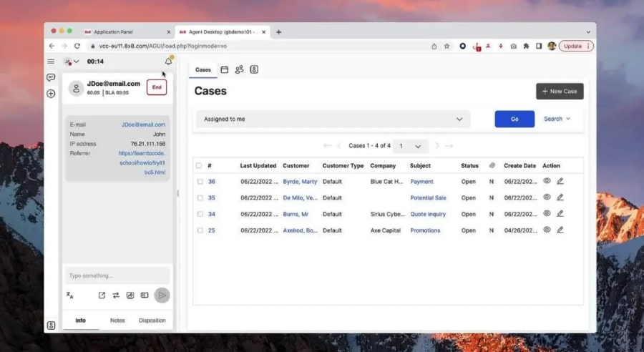Open the Quote Inquiry subject link

click(428, 214)
